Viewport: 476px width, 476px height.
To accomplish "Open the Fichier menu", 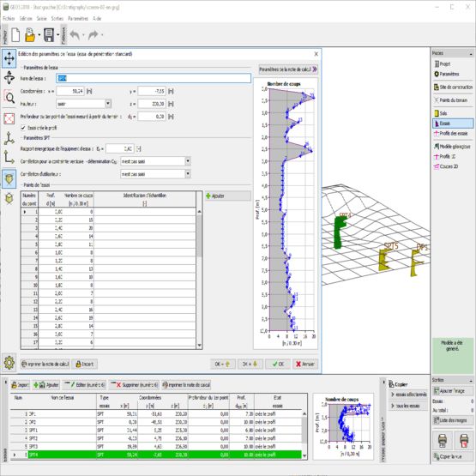I will 9,19.
